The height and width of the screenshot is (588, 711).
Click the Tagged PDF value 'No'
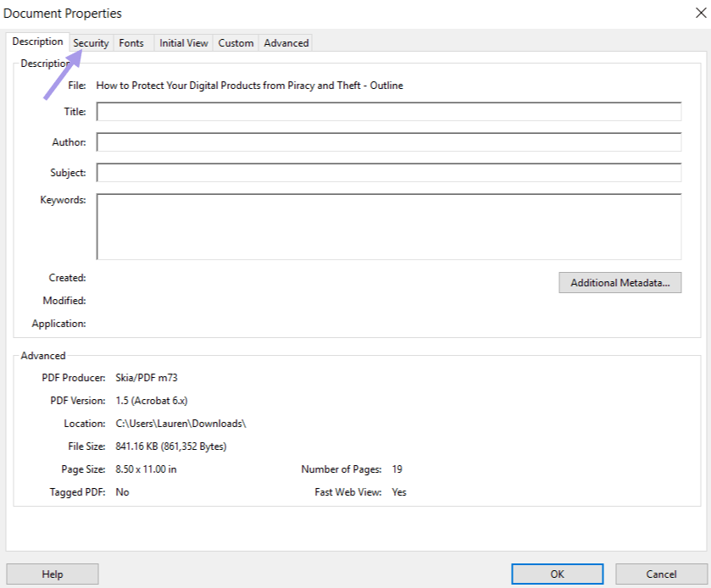(x=122, y=492)
